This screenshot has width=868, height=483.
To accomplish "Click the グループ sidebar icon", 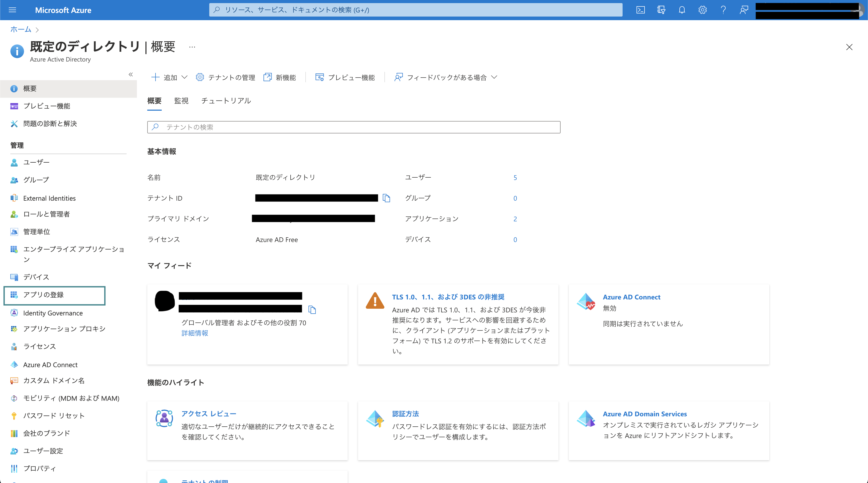I will coord(14,180).
